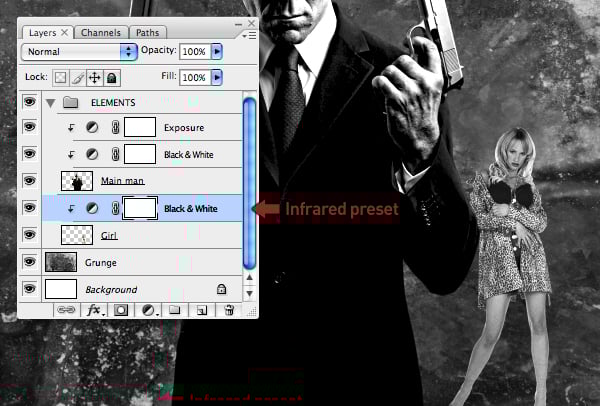Toggle visibility of upper Black & White layer

pos(29,154)
